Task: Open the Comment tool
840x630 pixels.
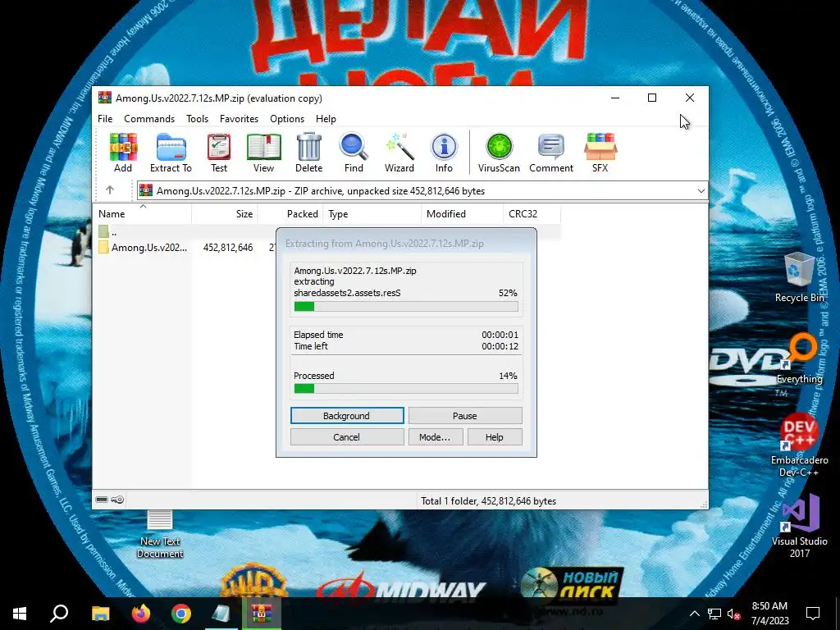Action: (551, 152)
